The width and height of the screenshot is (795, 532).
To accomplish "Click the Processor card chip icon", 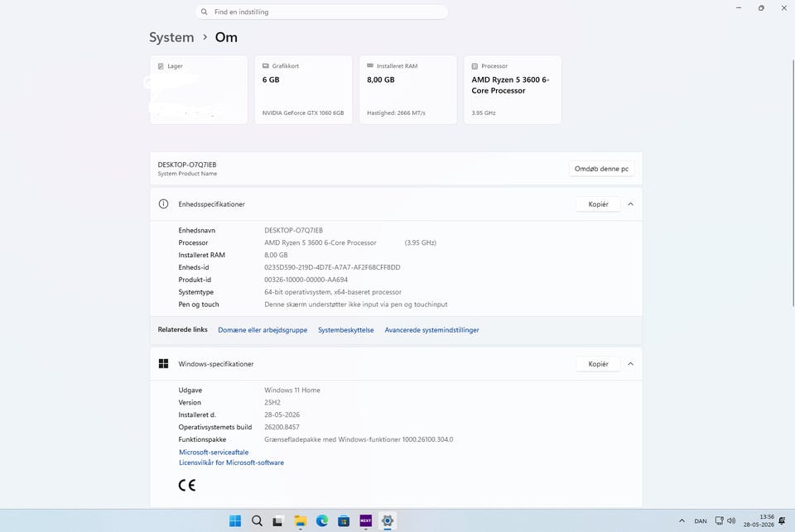I will 475,66.
